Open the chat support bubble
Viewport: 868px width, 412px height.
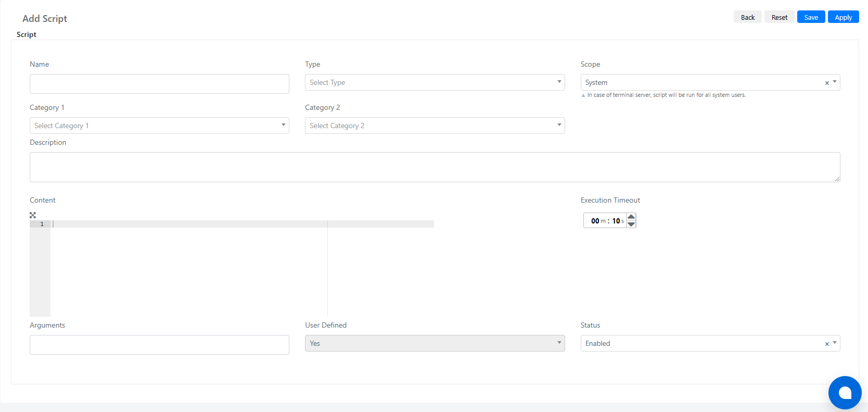click(x=845, y=393)
